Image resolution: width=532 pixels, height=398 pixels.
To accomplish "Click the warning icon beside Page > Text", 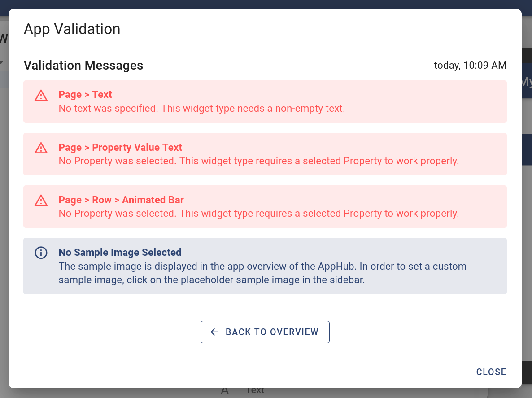I will (41, 95).
